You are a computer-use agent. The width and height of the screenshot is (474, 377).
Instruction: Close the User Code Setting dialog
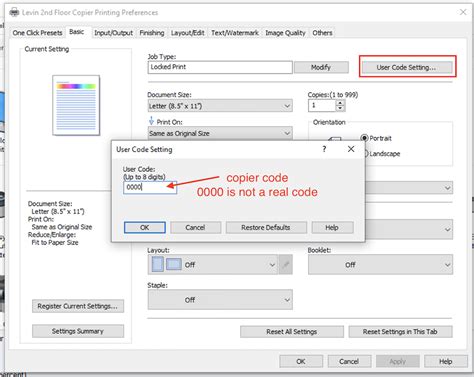(351, 149)
